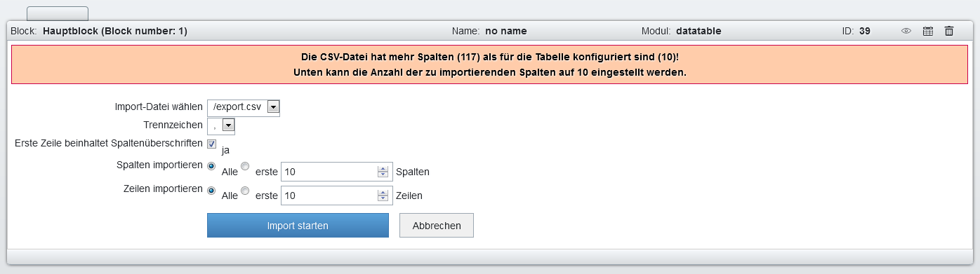Click the blank tab above the block
This screenshot has width=980, height=274.
pyautogui.click(x=58, y=13)
